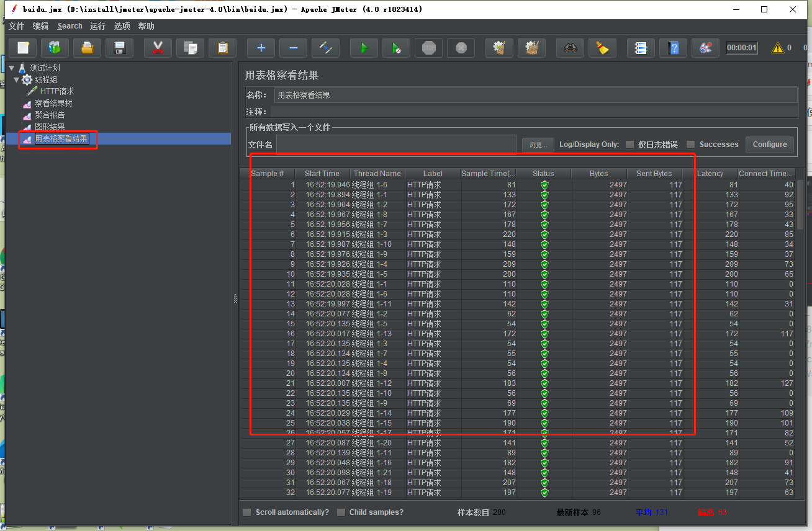Reset search with the yellow broom icon
This screenshot has height=531, width=812.
coord(602,48)
